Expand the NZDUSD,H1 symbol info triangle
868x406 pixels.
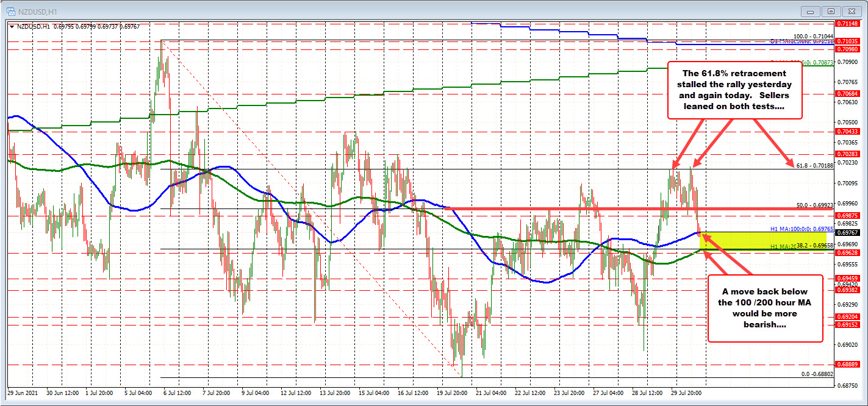(x=12, y=26)
